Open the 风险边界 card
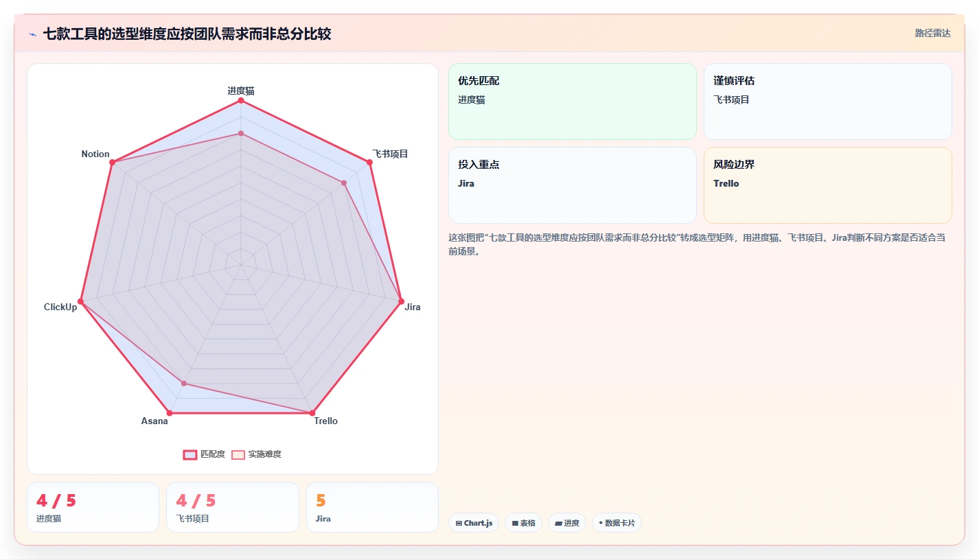 (828, 185)
